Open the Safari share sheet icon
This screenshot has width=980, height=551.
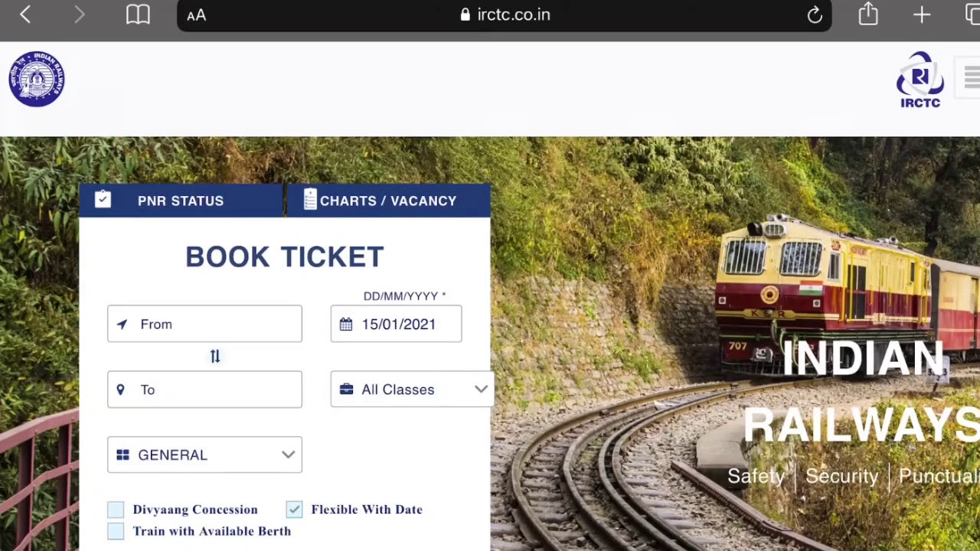coord(868,14)
